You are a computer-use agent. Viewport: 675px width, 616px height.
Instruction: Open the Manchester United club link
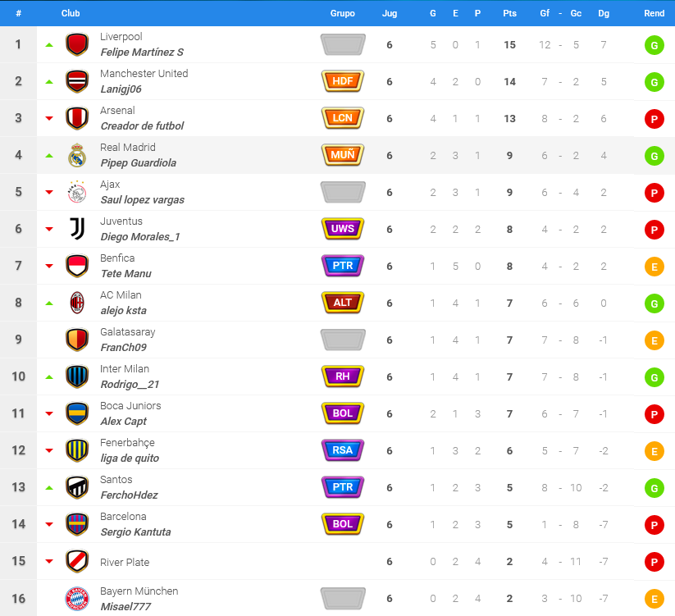pos(144,74)
